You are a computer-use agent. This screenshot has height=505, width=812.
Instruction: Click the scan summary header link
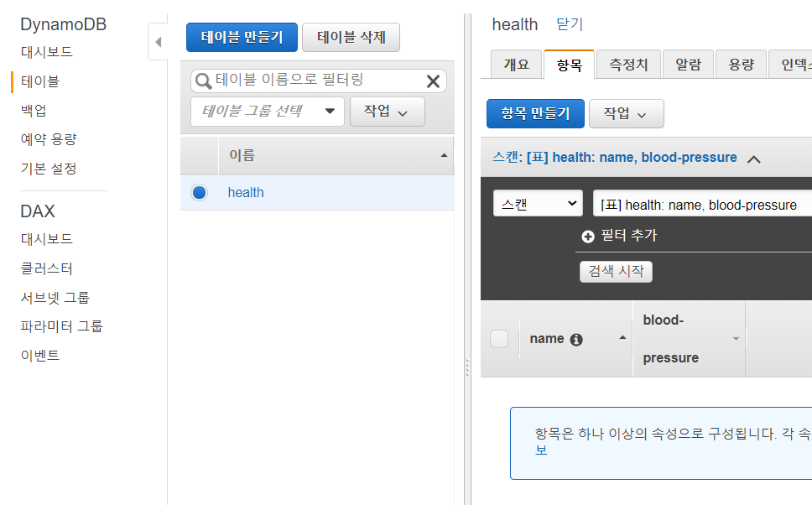615,158
